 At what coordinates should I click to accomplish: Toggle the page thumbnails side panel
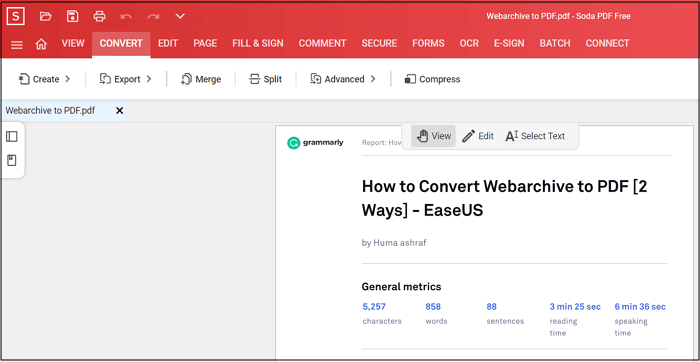(12, 137)
